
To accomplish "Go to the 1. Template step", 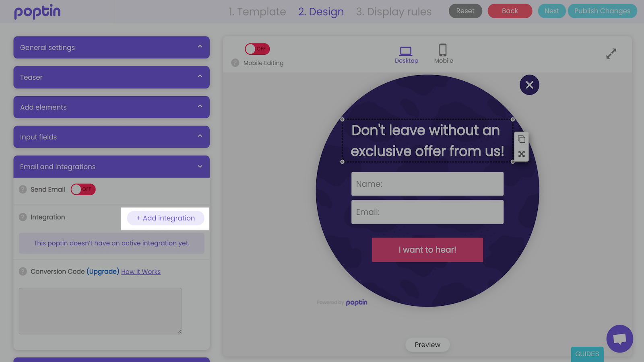I will pos(257,12).
